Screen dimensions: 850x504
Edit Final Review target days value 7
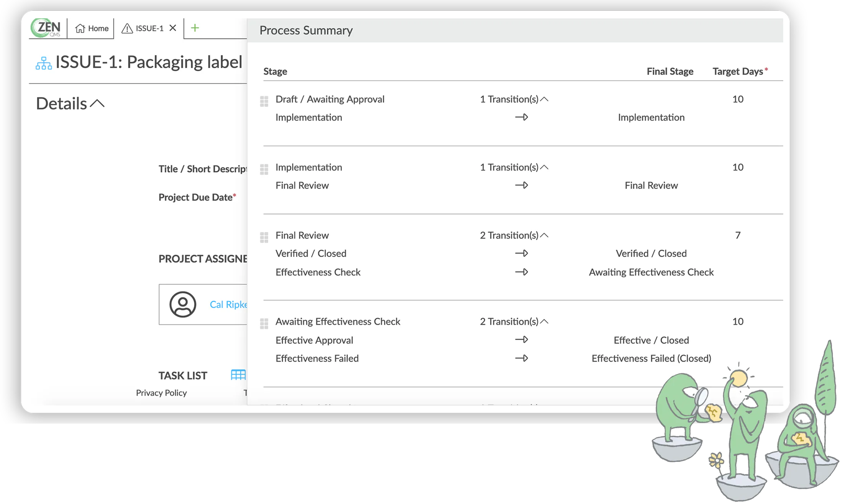[738, 235]
